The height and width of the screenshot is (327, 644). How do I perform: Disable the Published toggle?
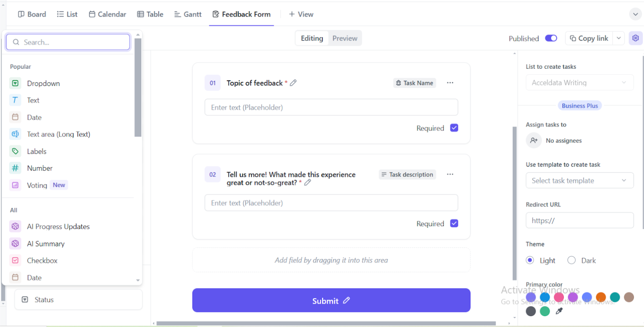coord(551,38)
